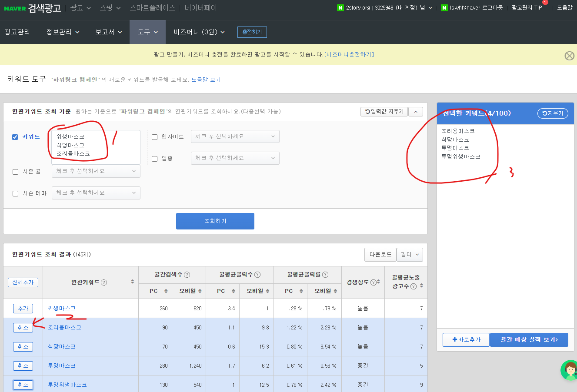Collapse the search criteria panel
577x392 pixels.
pos(415,111)
